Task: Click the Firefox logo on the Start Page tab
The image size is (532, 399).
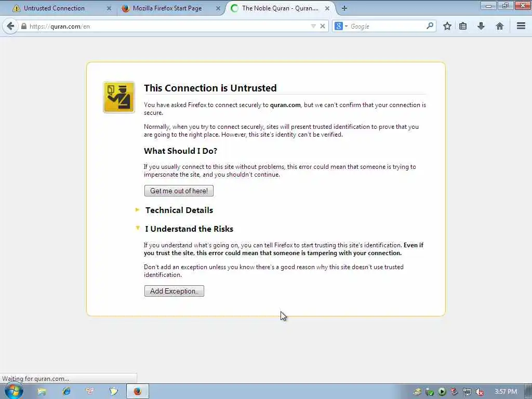Action: [126, 8]
